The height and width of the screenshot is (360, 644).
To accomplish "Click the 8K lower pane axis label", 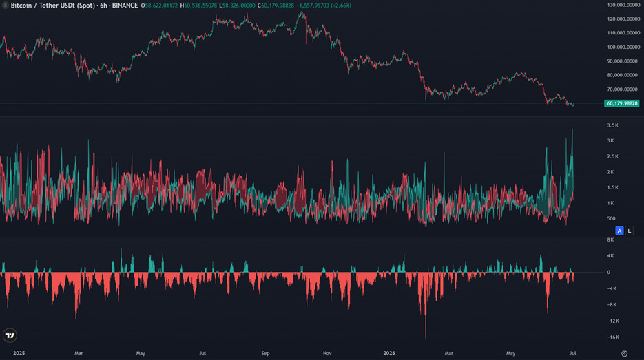I will click(x=611, y=240).
